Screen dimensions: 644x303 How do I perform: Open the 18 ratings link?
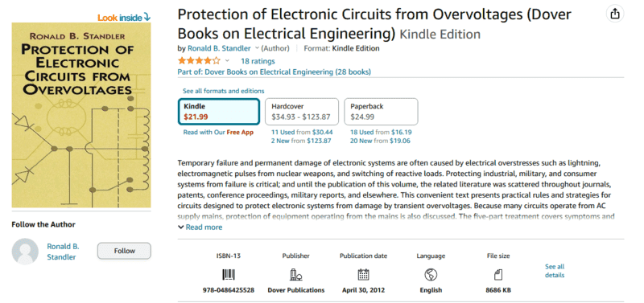pyautogui.click(x=258, y=61)
